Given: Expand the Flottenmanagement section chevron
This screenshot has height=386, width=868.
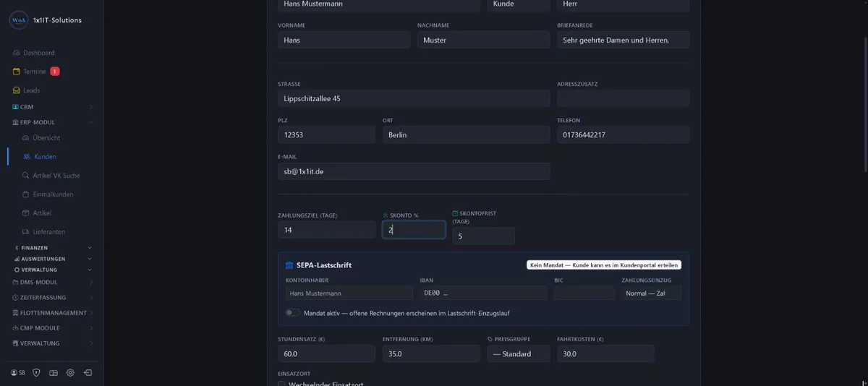Looking at the screenshot, I should pyautogui.click(x=91, y=313).
